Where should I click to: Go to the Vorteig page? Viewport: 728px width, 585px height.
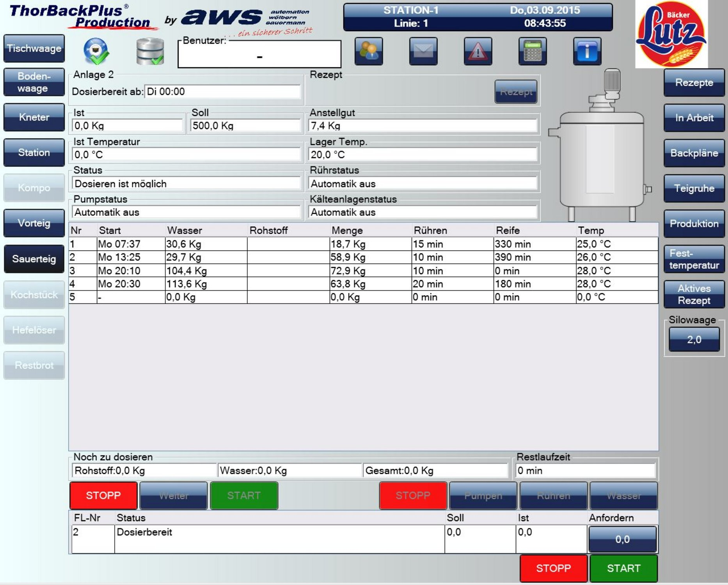[34, 223]
